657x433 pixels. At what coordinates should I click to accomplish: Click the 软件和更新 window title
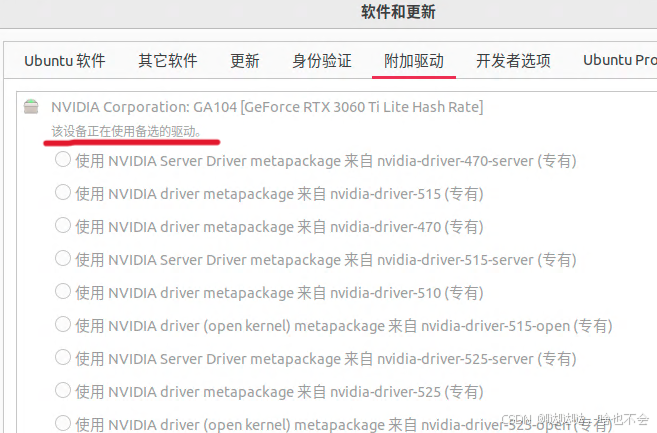(x=398, y=12)
